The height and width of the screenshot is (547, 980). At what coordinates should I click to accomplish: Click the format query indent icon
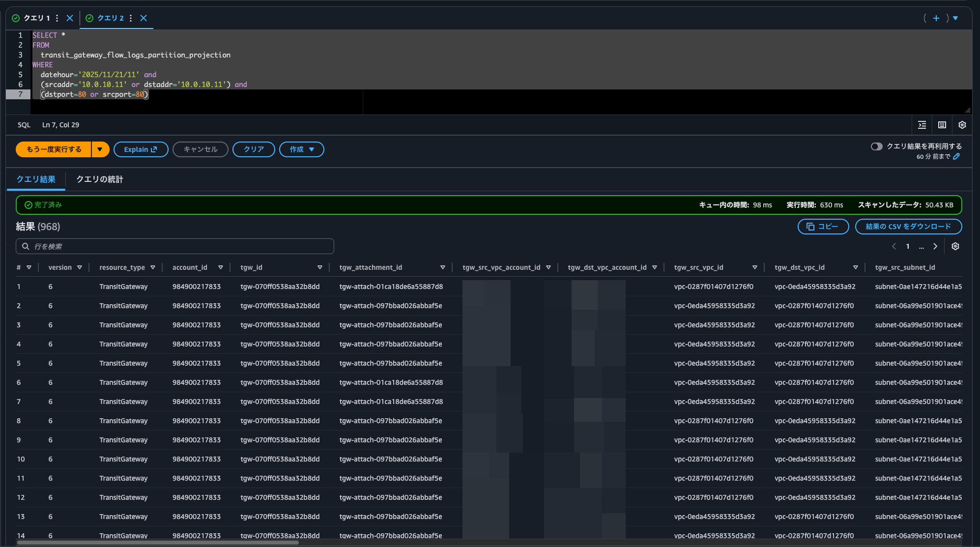922,125
